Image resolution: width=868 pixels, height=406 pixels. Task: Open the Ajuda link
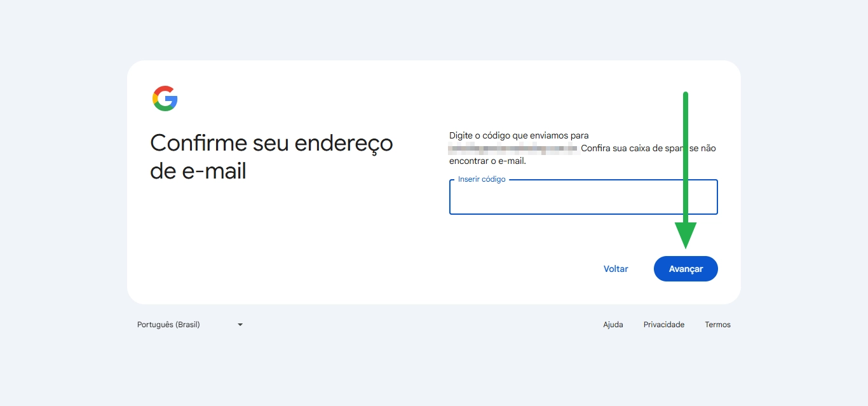point(613,324)
